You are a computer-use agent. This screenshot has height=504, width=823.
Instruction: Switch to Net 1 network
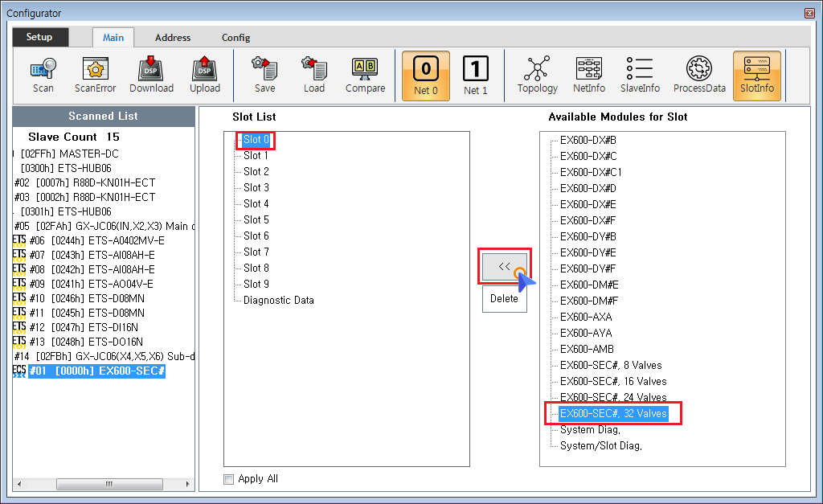[476, 76]
